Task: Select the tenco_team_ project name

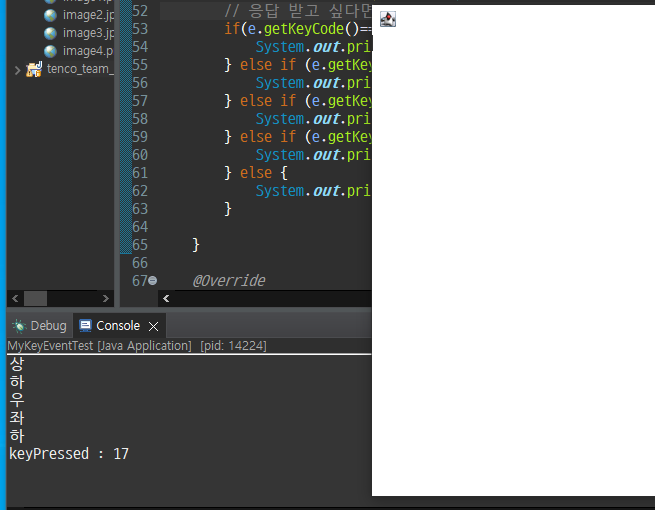Action: click(x=80, y=69)
